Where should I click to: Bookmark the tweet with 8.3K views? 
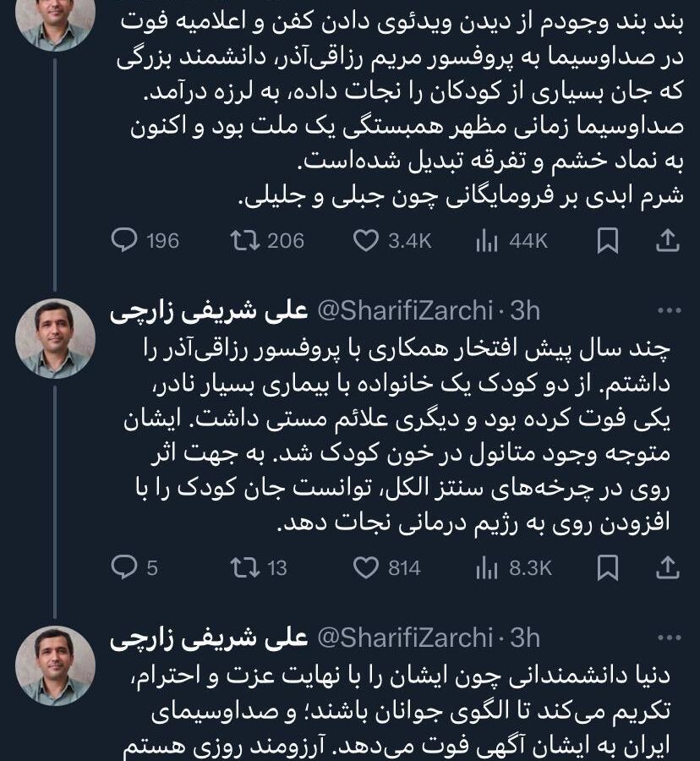coord(607,567)
